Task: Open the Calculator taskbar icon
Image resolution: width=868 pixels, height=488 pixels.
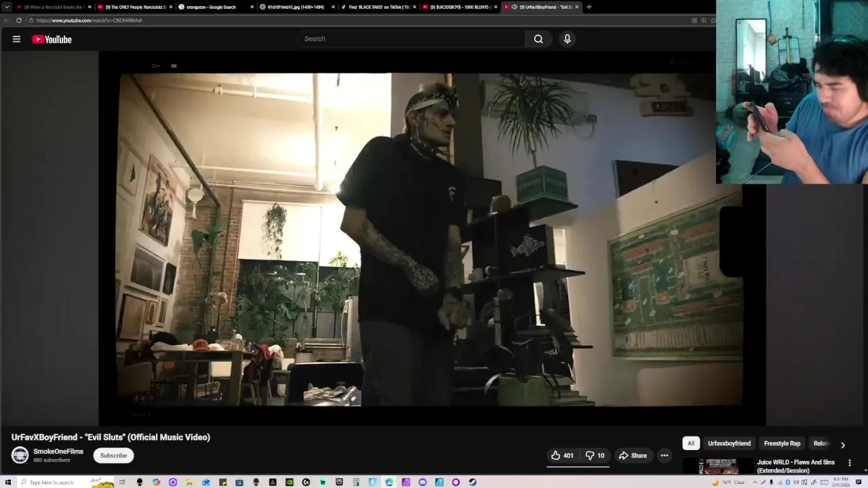Action: [355, 482]
